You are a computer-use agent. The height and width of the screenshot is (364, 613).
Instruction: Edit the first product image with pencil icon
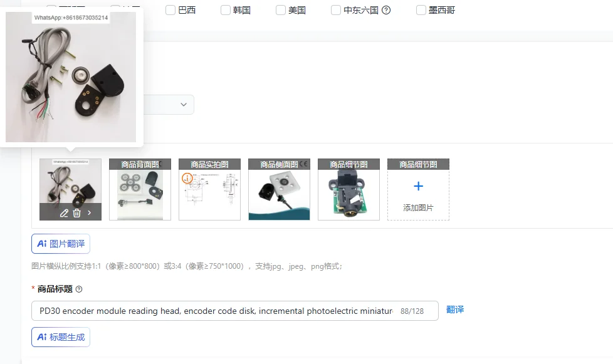click(64, 213)
